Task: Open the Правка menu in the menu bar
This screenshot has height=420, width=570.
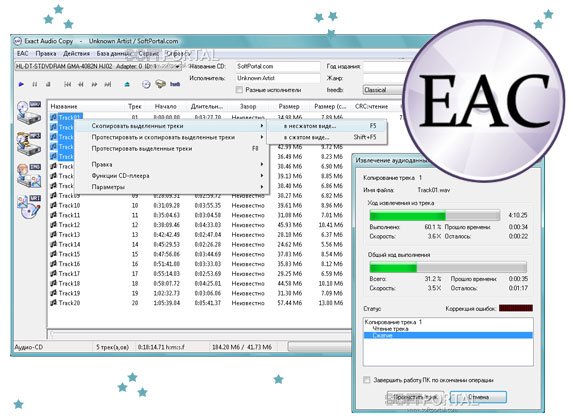Action: point(46,53)
